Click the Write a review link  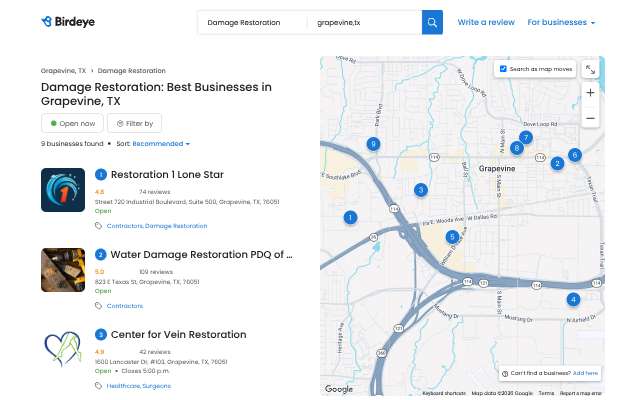[486, 22]
